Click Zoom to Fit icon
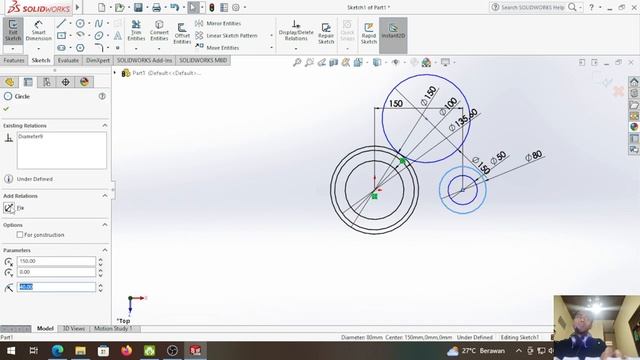This screenshot has height=360, width=640. [297, 62]
